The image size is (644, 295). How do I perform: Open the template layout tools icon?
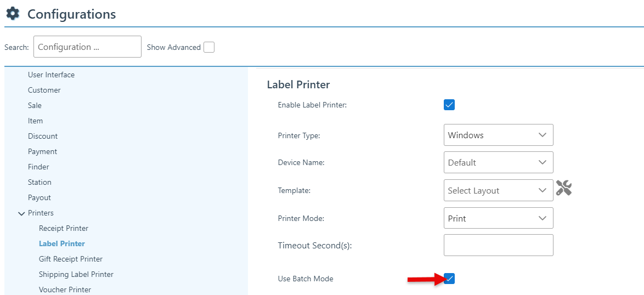click(x=564, y=188)
